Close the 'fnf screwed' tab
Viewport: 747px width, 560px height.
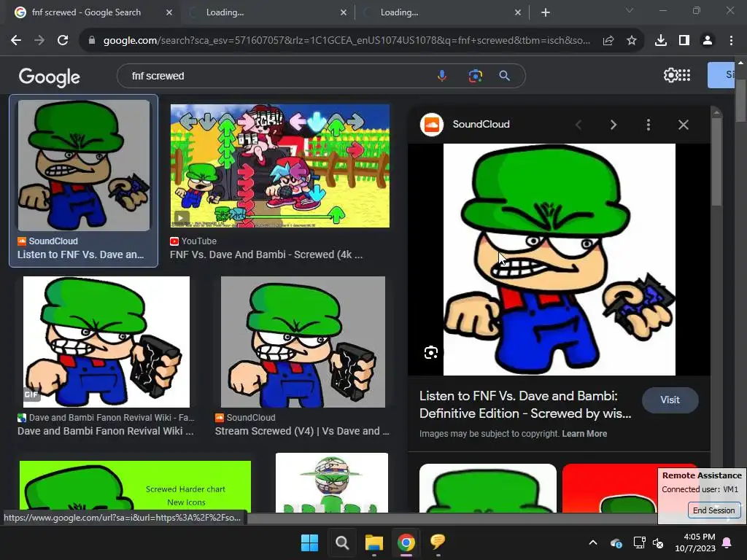pos(169,12)
